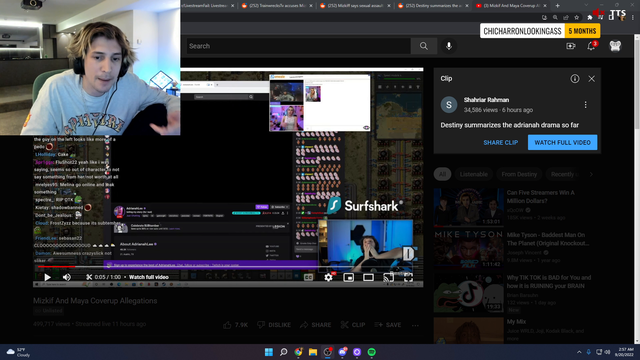This screenshot has width=640, height=360.
Task: Select the Listenable filter chip
Action: coord(473,174)
